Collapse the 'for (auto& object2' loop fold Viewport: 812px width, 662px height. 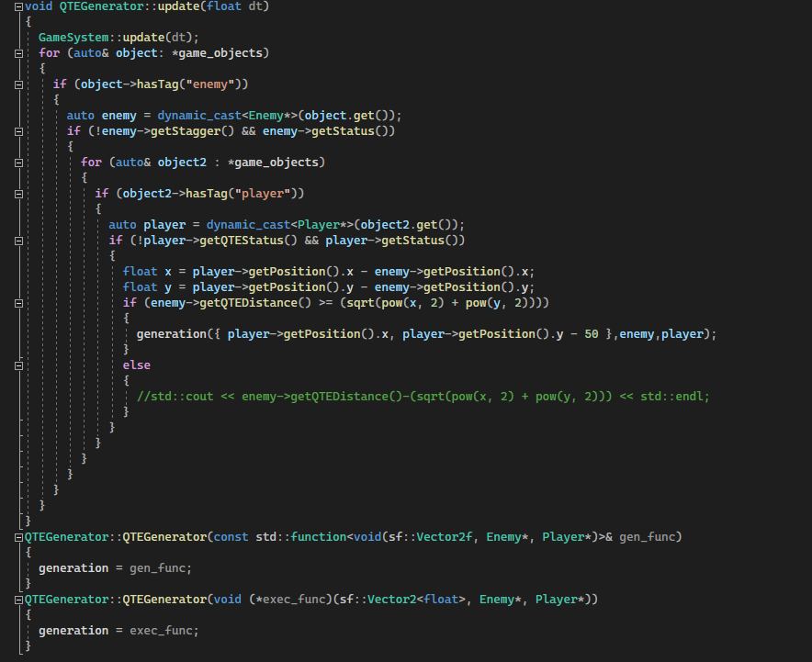tap(18, 163)
